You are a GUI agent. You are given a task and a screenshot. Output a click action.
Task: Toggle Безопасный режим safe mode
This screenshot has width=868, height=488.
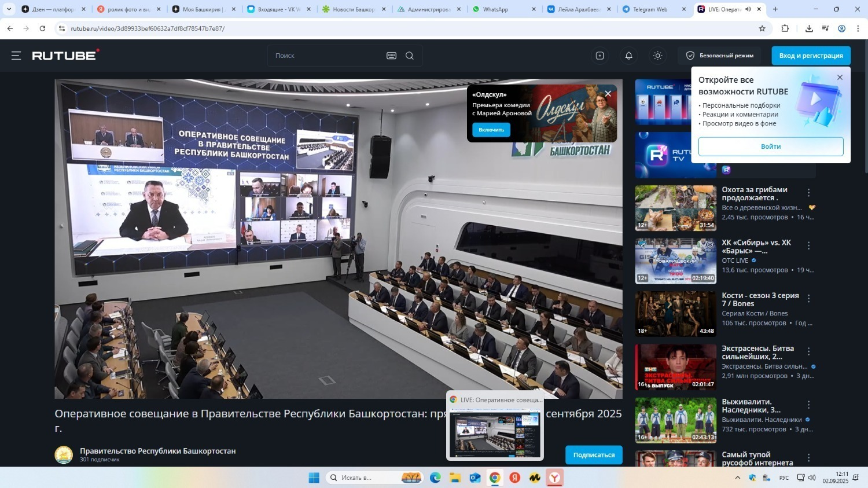720,56
